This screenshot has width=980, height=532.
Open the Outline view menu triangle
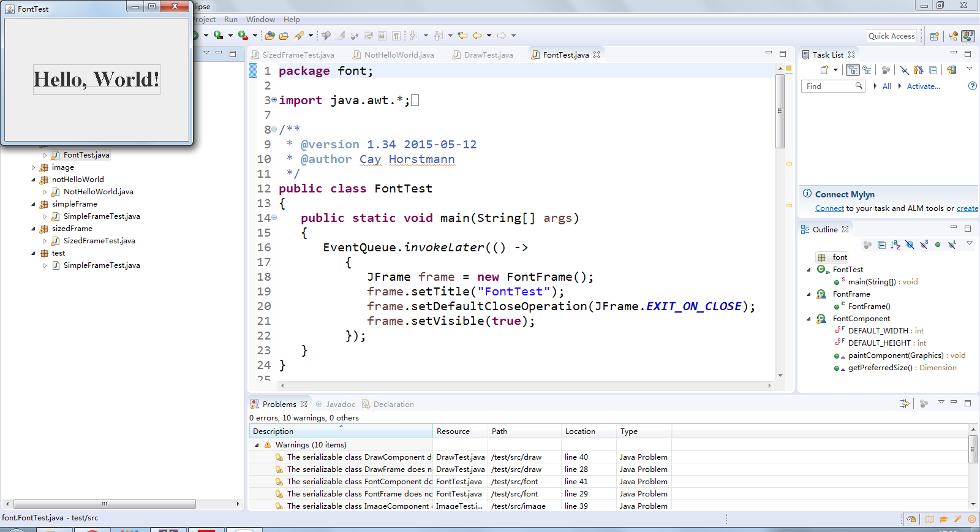[970, 243]
